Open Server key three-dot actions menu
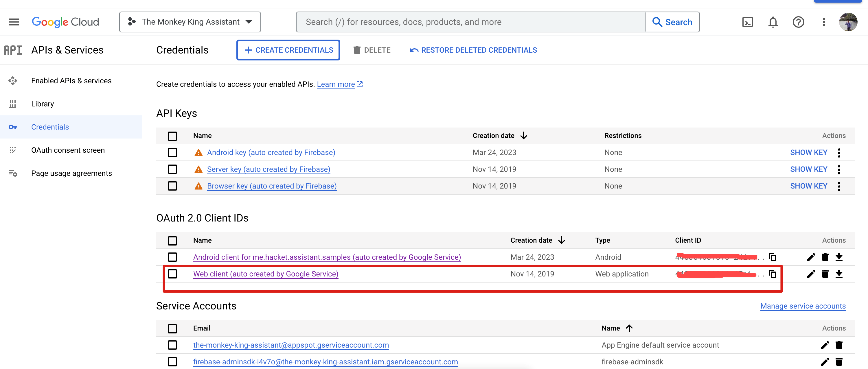The image size is (868, 369). pos(839,169)
